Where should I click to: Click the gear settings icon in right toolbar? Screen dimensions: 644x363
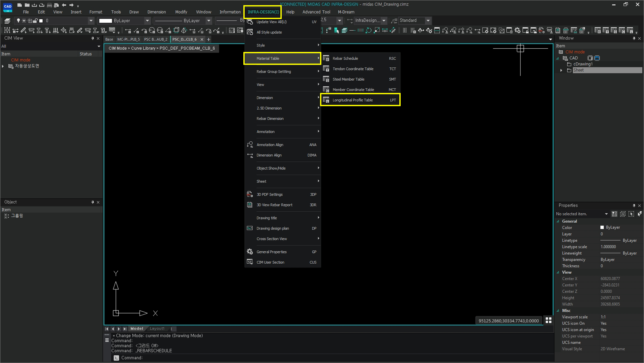point(517,30)
